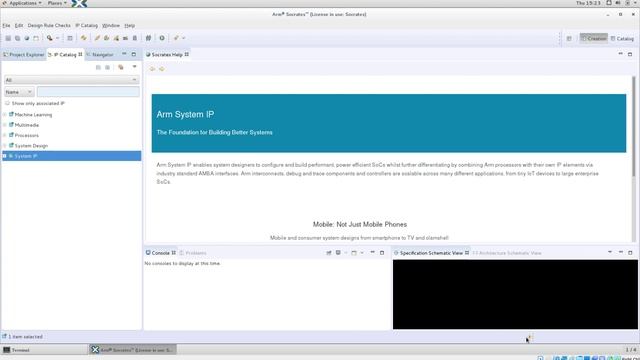Viewport: 640px width, 360px height.
Task: Open the Name search-field type dropdown
Action: pos(19,92)
